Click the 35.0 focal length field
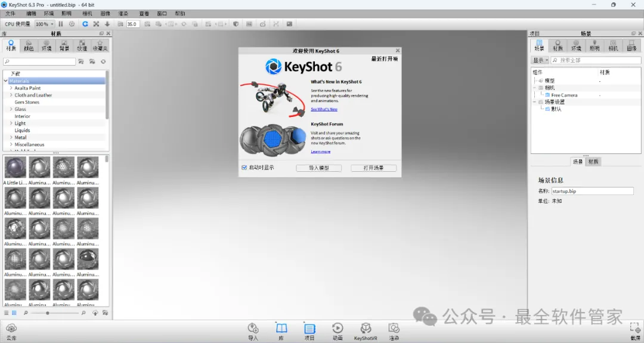Screen dimensions: 644x343 coord(132,24)
